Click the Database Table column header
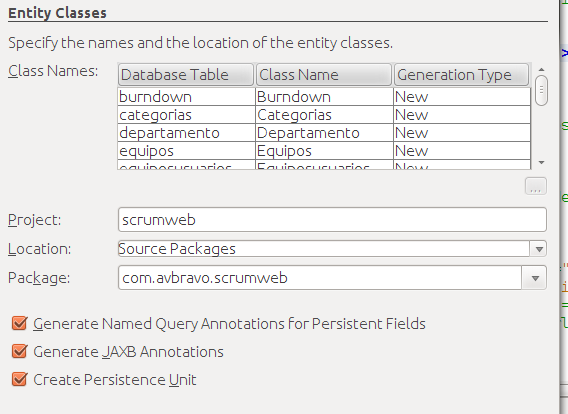The width and height of the screenshot is (568, 414). [x=186, y=75]
